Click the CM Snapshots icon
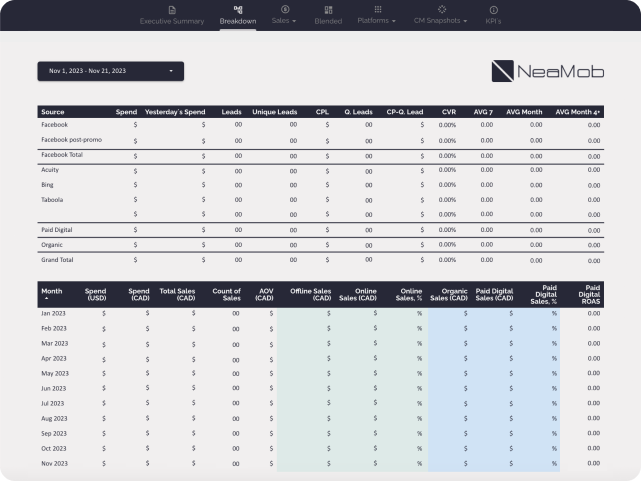The image size is (641, 481). pyautogui.click(x=441, y=9)
